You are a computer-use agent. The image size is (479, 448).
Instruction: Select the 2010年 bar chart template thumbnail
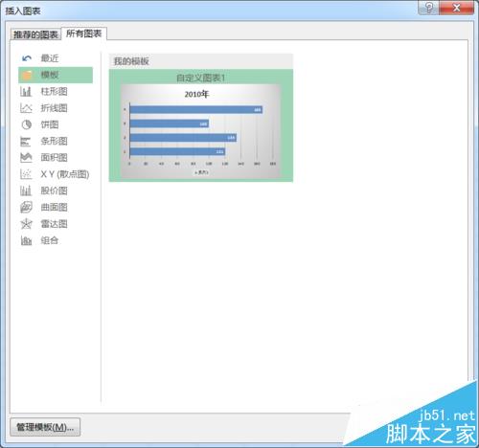pyautogui.click(x=201, y=131)
